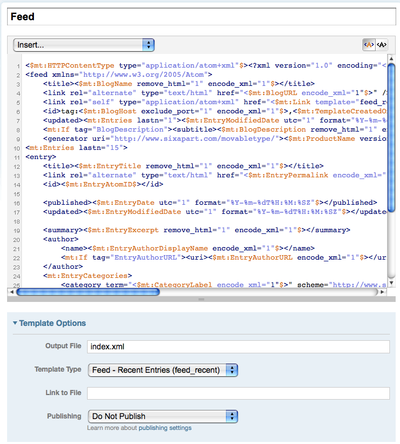
Task: Click line 11 containing <entry>
Action: [x=41, y=157]
